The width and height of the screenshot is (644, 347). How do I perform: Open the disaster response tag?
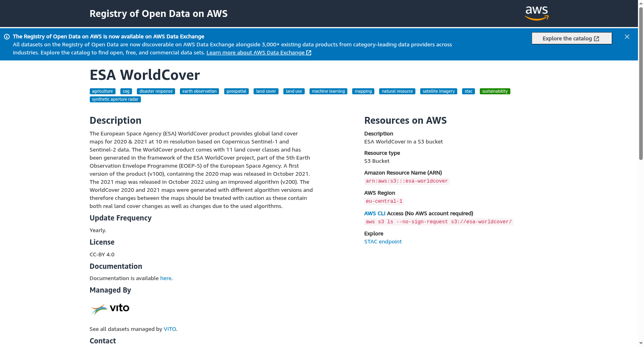pos(156,91)
